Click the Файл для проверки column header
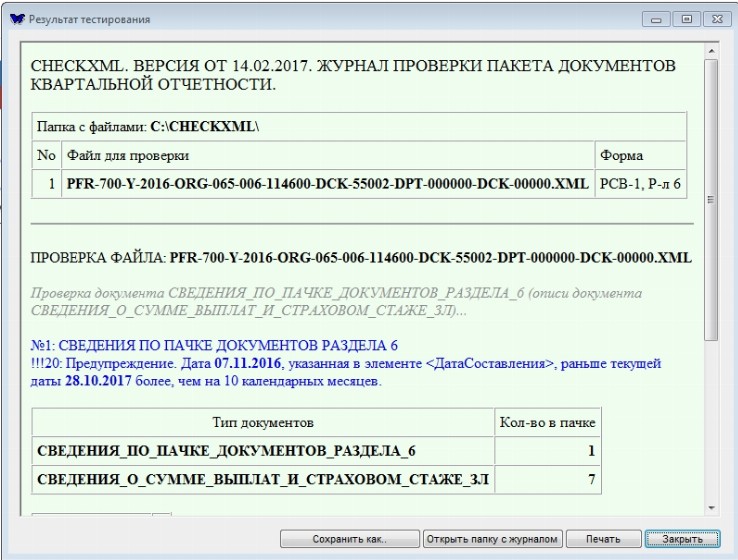Viewport: 738px width, 560px height. 127,156
